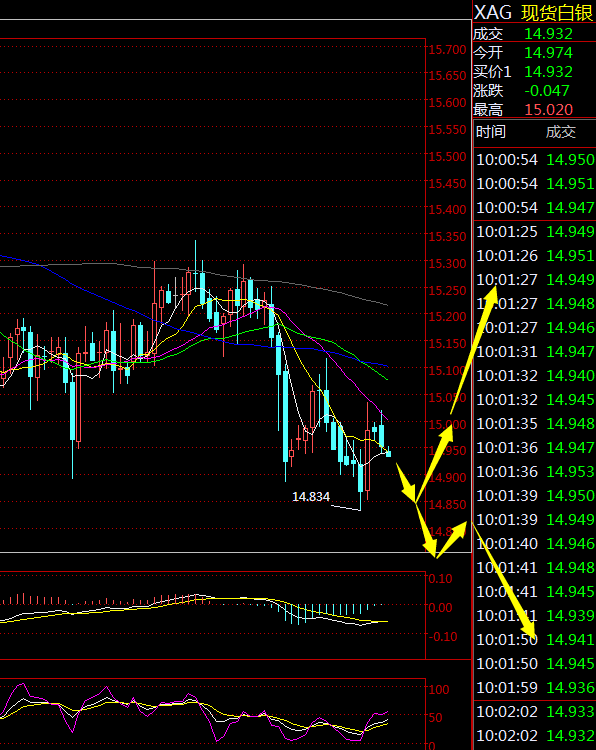Select the 10:00:54 tick priced 14.951
The image size is (596, 750).
coord(535,184)
